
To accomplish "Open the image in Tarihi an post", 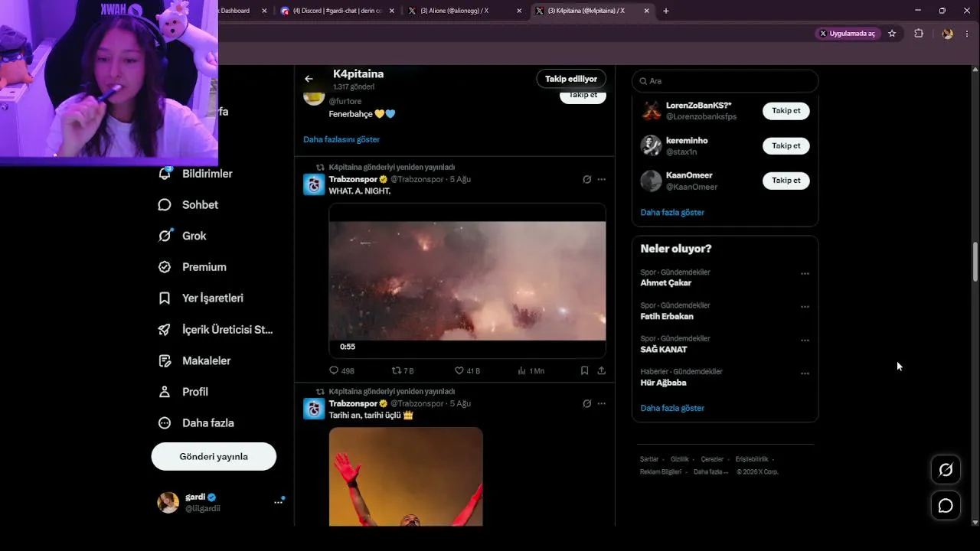I will pos(406,476).
